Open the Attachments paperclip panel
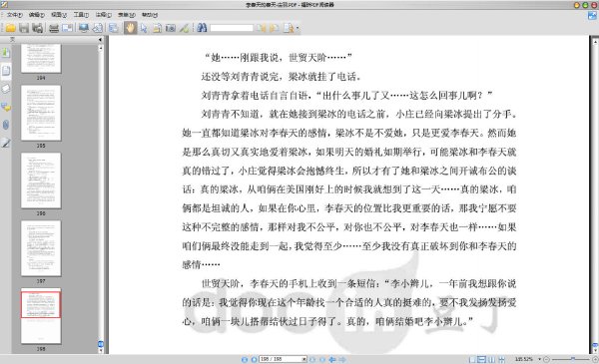This screenshot has height=364, width=599. [6, 125]
